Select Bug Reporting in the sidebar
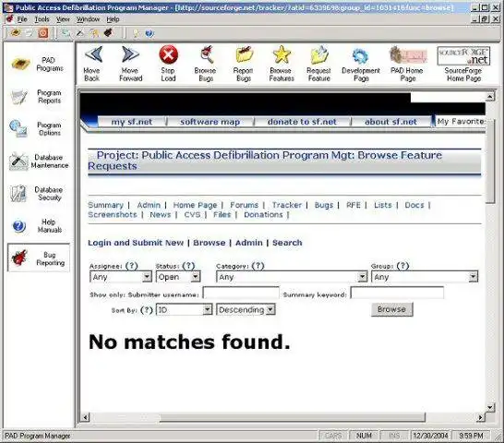This screenshot has width=504, height=443. tap(39, 258)
